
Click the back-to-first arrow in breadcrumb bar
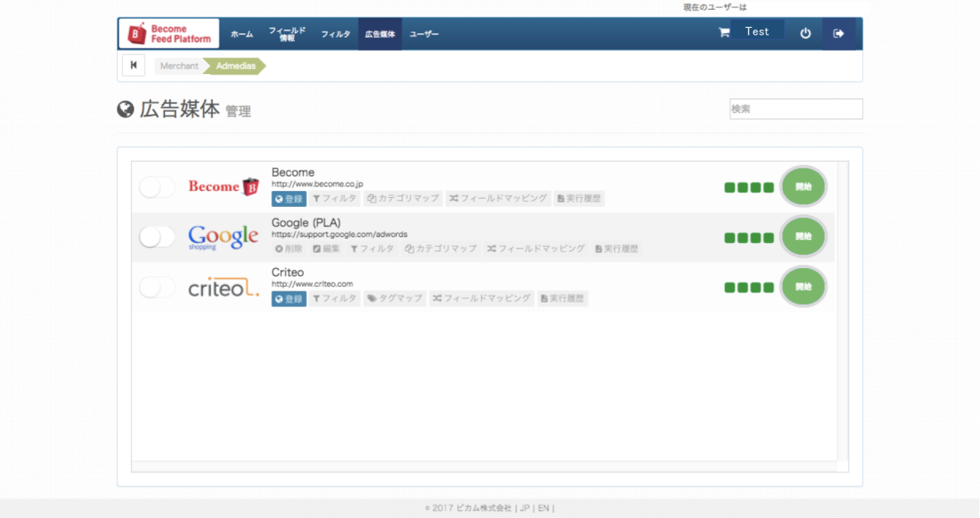(x=134, y=66)
